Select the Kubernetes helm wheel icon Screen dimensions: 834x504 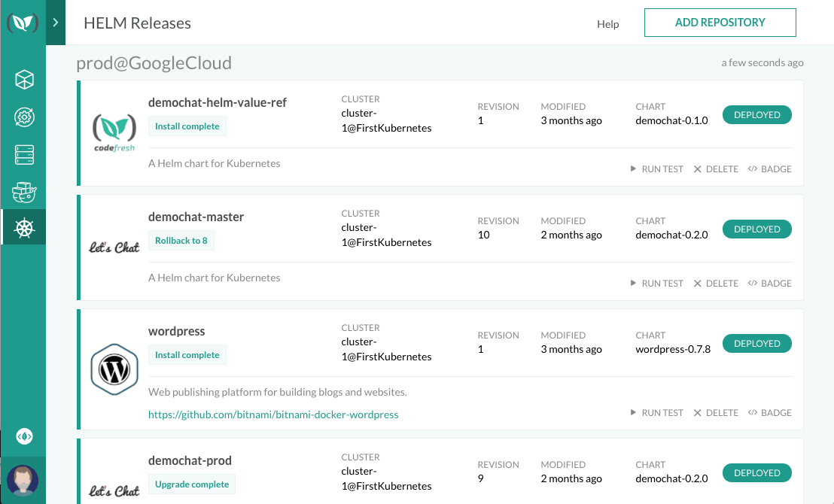point(24,227)
